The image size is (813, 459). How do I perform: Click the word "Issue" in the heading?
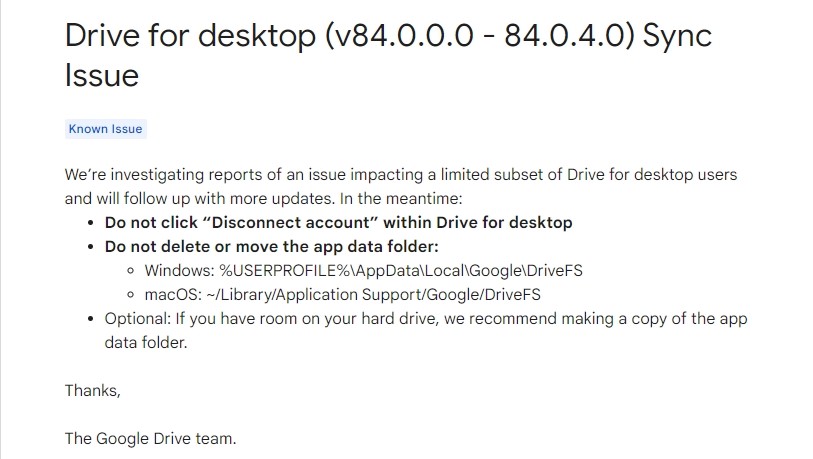(x=102, y=76)
